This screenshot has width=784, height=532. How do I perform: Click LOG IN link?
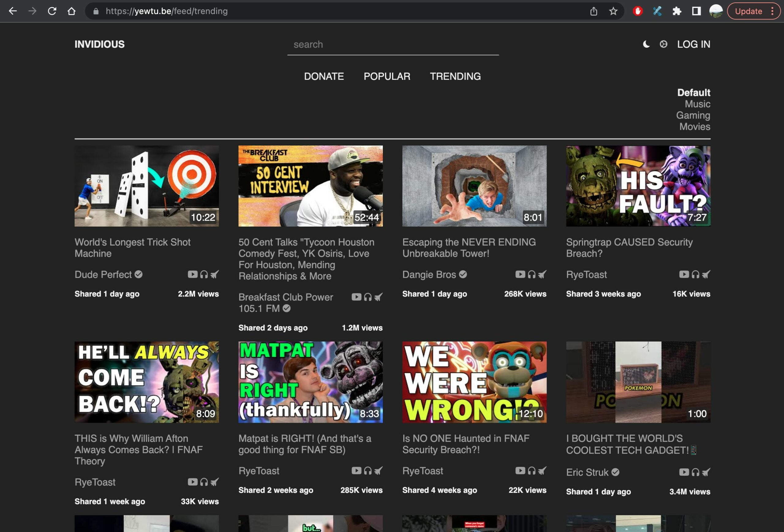tap(694, 44)
